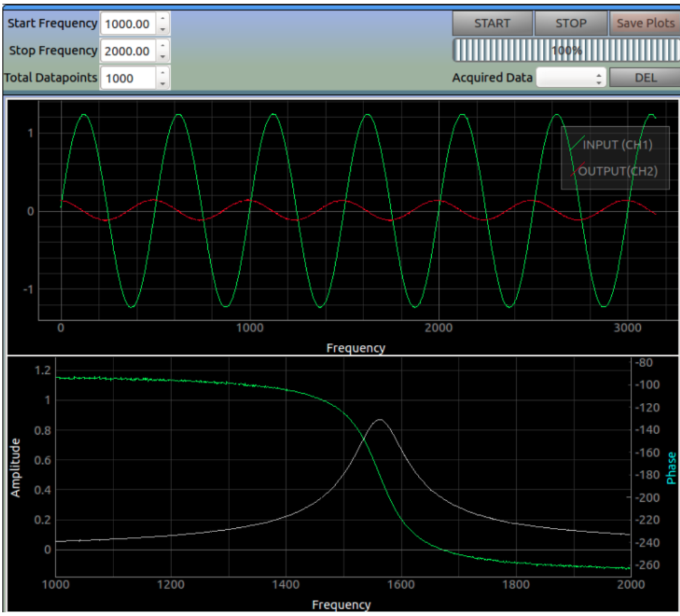Click the lower plot Frequency axis label
The height and width of the screenshot is (616, 680).
point(341,605)
